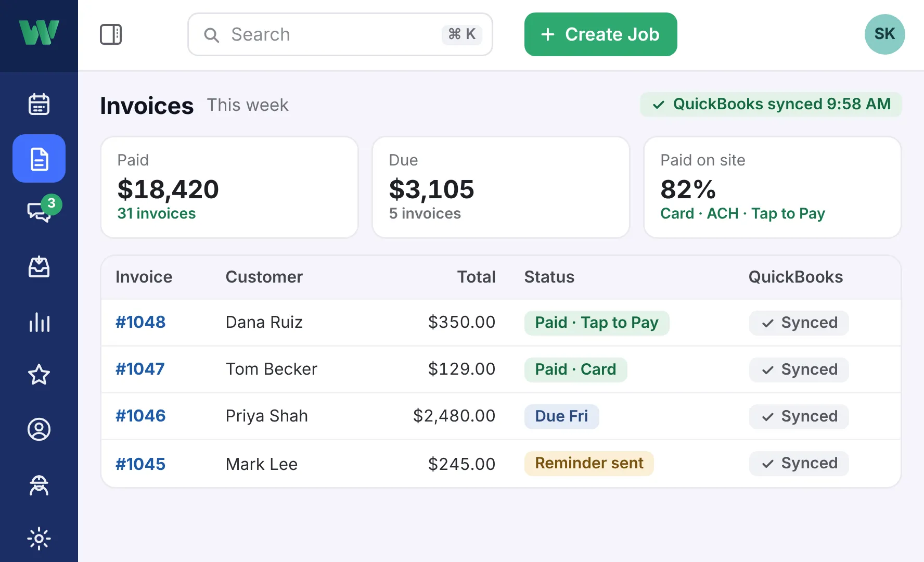The width and height of the screenshot is (924, 562).
Task: Click the '31 invoices' text
Action: click(x=157, y=213)
